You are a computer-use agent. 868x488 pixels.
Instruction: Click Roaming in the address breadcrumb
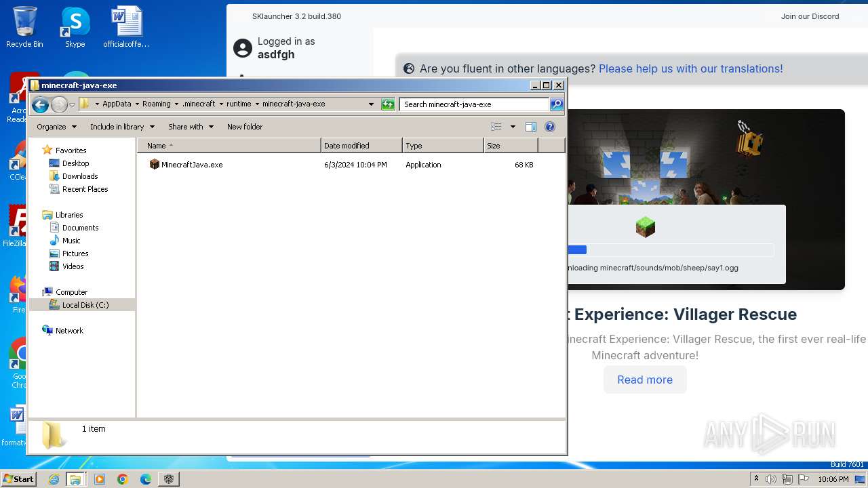[x=156, y=104]
